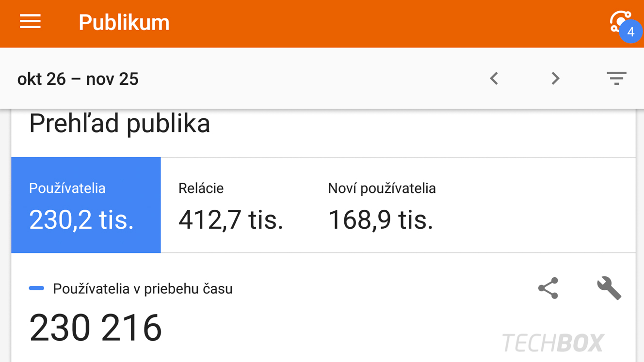Open chart settings with the wrench icon
This screenshot has height=362, width=644.
tap(609, 288)
